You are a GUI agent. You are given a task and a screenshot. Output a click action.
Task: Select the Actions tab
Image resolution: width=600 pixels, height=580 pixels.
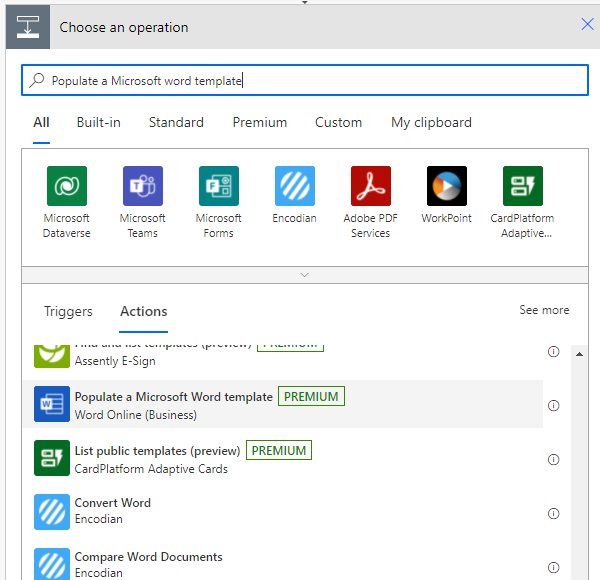(x=143, y=311)
